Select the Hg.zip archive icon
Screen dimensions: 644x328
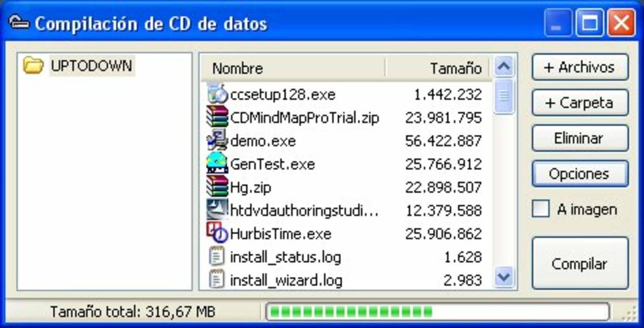(217, 187)
